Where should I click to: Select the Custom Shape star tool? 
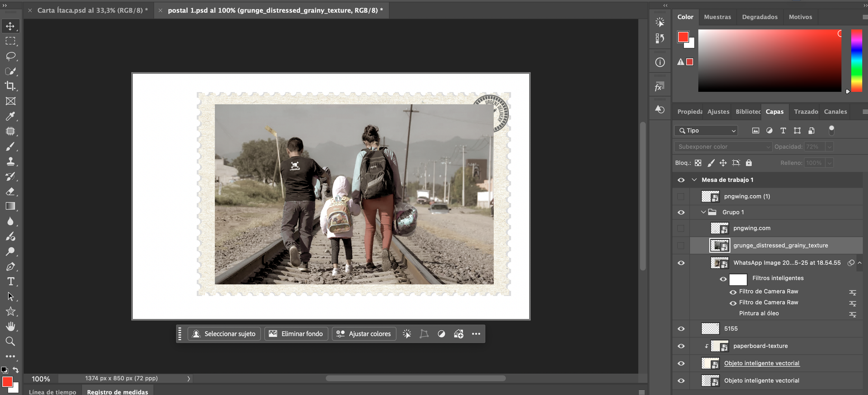pos(10,312)
